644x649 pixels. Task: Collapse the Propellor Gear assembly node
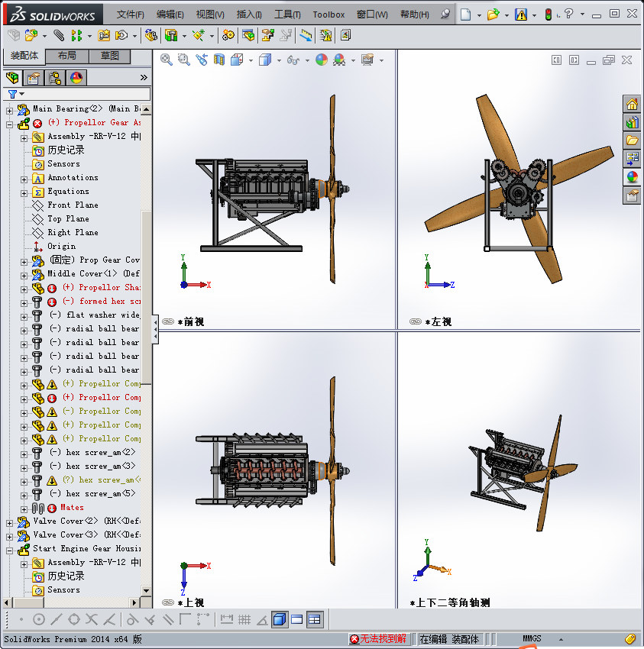pos(10,123)
